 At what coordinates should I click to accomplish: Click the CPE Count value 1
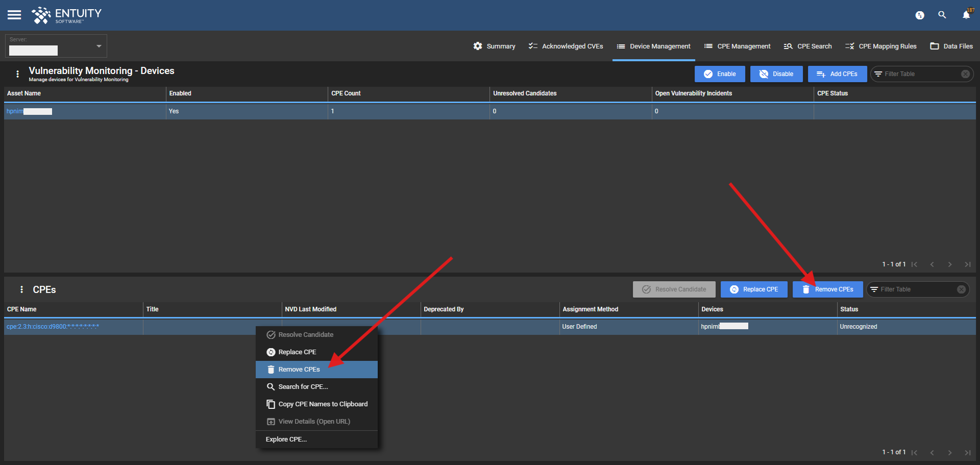(333, 111)
